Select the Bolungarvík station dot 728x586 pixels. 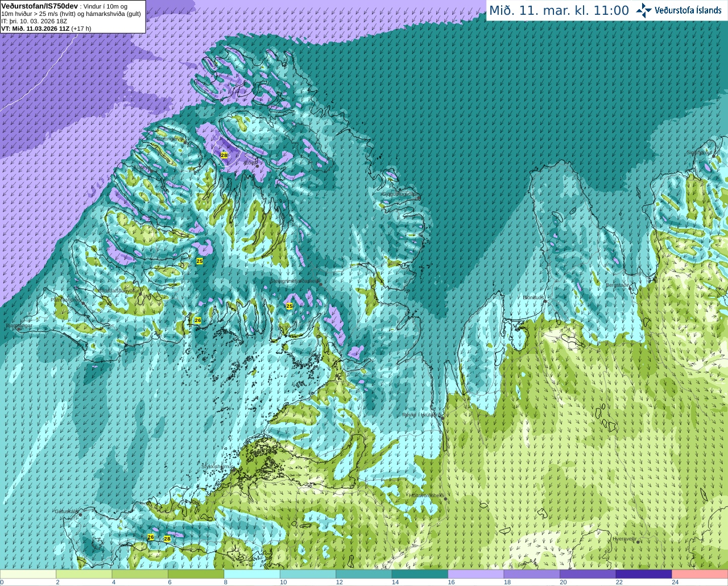(x=185, y=143)
